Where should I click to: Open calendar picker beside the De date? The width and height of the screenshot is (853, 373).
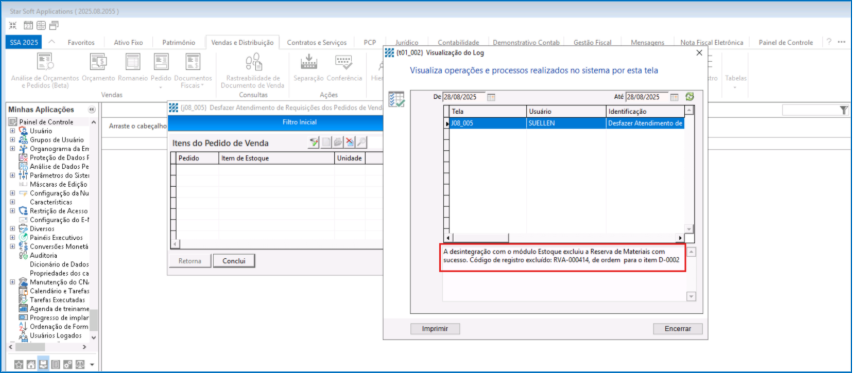[x=491, y=97]
